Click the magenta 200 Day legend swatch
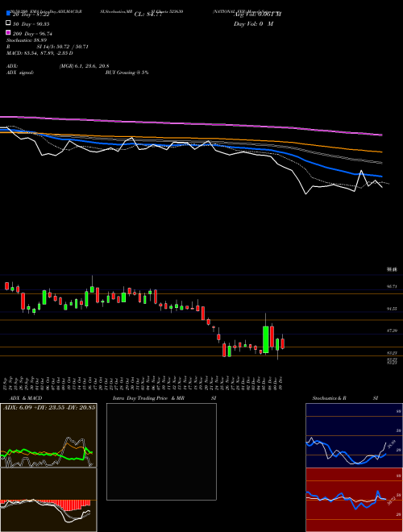The width and height of the screenshot is (403, 532). (8, 33)
